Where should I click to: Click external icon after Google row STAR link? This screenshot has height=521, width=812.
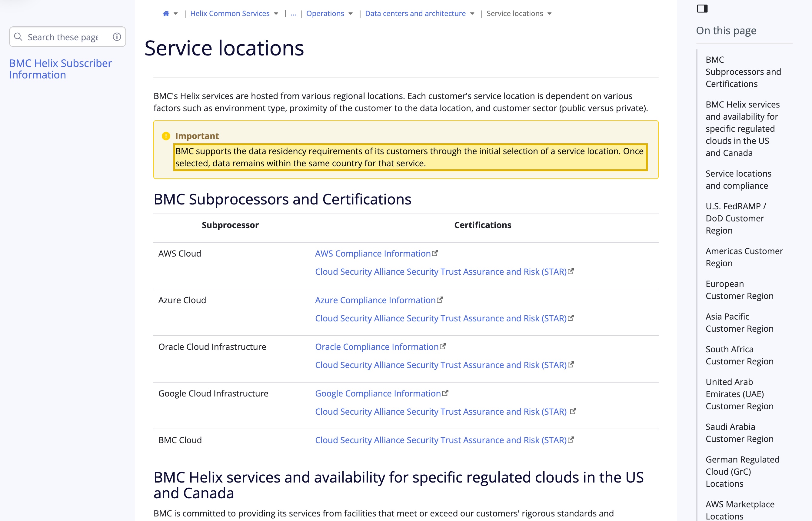tap(573, 411)
